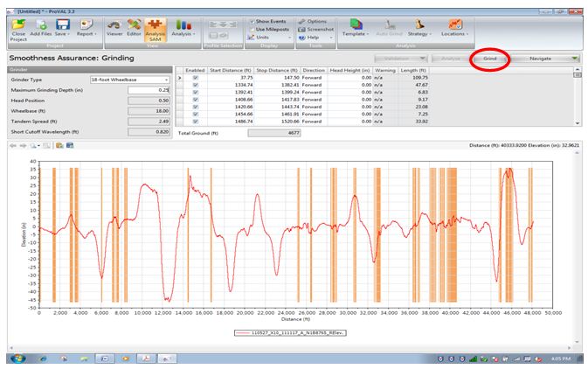Select the 147.50 stop distance cell
This screenshot has height=369, width=588.
(276, 78)
